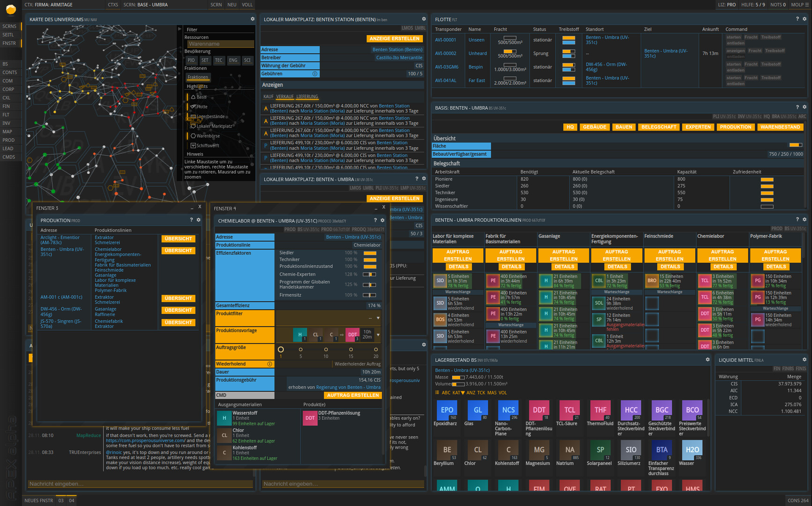Open Castillo-Ito Mercantile operator link
The height and width of the screenshot is (506, 812).
click(x=399, y=58)
